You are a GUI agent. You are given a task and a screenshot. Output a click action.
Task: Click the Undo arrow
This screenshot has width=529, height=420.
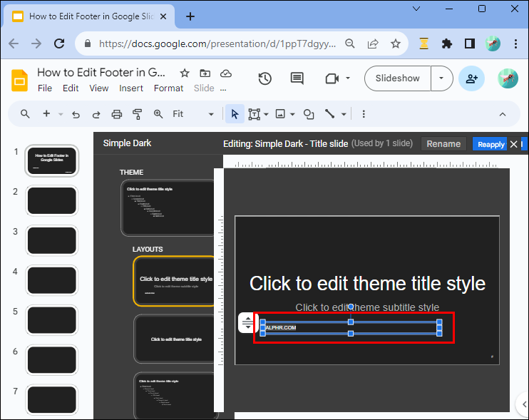76,114
